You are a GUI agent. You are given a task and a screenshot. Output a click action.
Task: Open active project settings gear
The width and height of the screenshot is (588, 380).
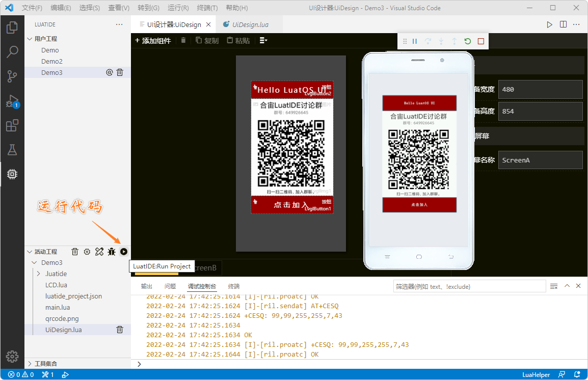[87, 252]
